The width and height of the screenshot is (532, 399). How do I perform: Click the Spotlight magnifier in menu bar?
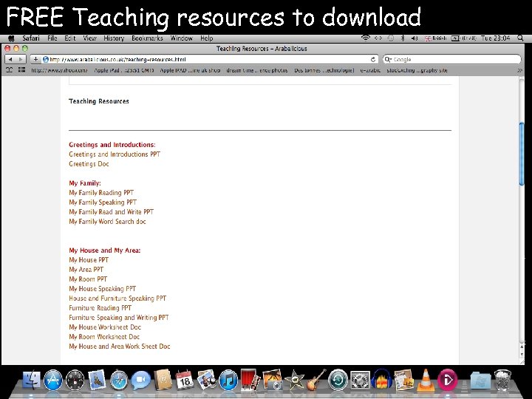pos(520,38)
